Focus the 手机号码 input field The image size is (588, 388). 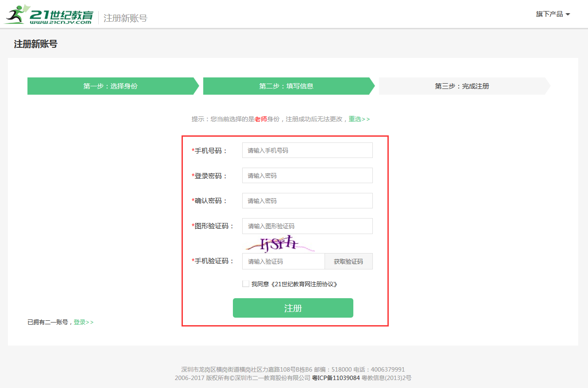coord(307,150)
